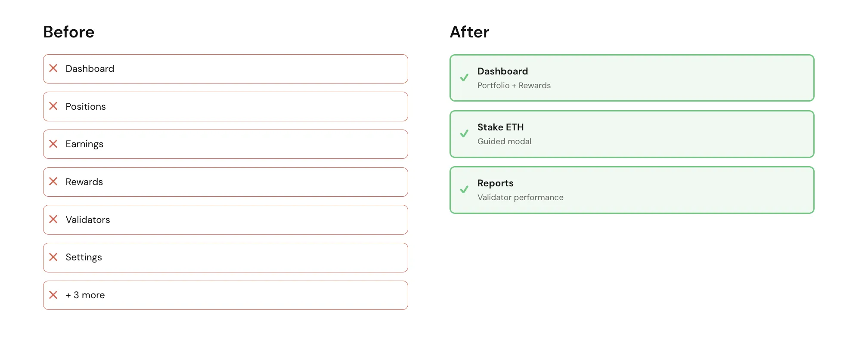Expand the + 3 more item
This screenshot has height=340, width=868.
click(225, 295)
